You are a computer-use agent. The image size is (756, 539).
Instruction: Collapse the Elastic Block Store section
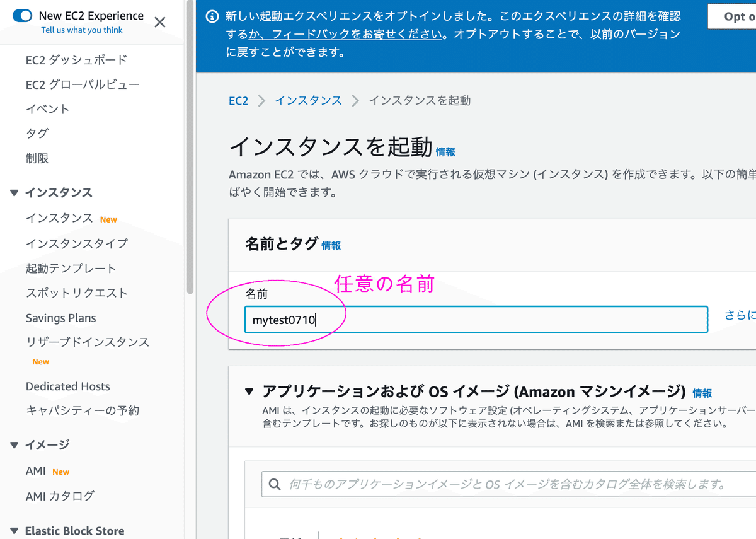tap(14, 531)
